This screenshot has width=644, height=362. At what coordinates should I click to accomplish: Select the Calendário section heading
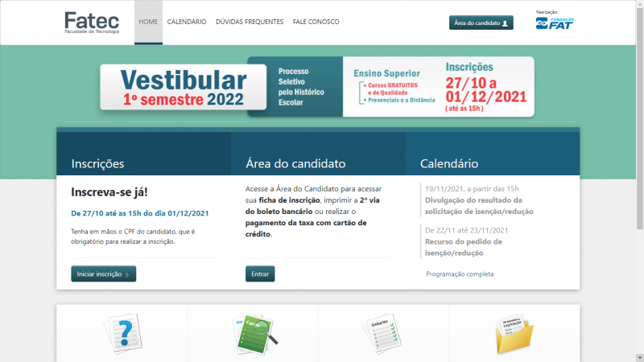point(449,163)
